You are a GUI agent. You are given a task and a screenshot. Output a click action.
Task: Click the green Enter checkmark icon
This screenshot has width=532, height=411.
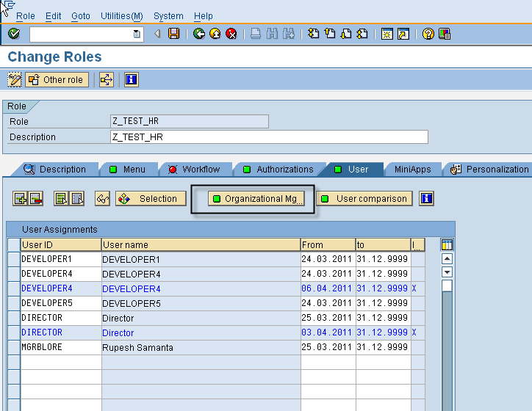coord(14,34)
